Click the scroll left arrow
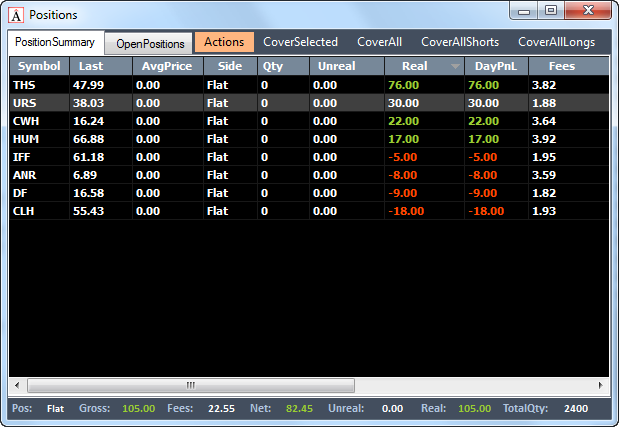This screenshot has width=619, height=427. pos(17,385)
